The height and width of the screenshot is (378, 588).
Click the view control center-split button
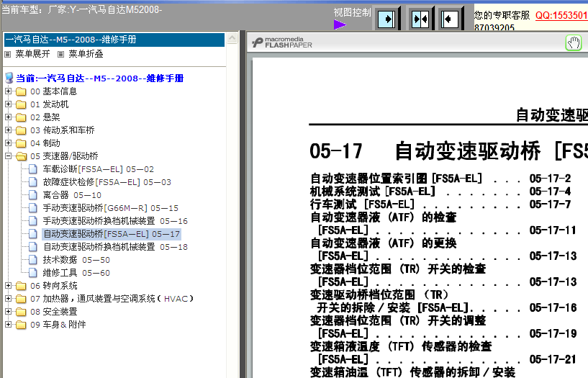point(420,19)
